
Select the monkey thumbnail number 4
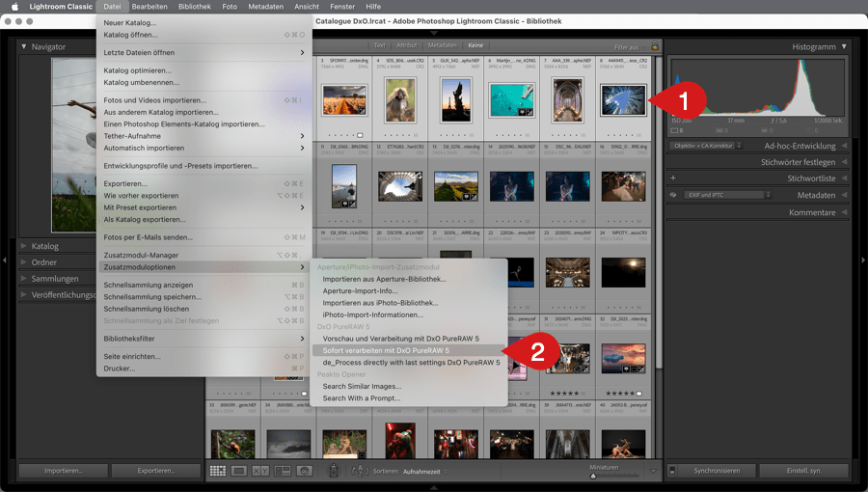pyautogui.click(x=399, y=99)
